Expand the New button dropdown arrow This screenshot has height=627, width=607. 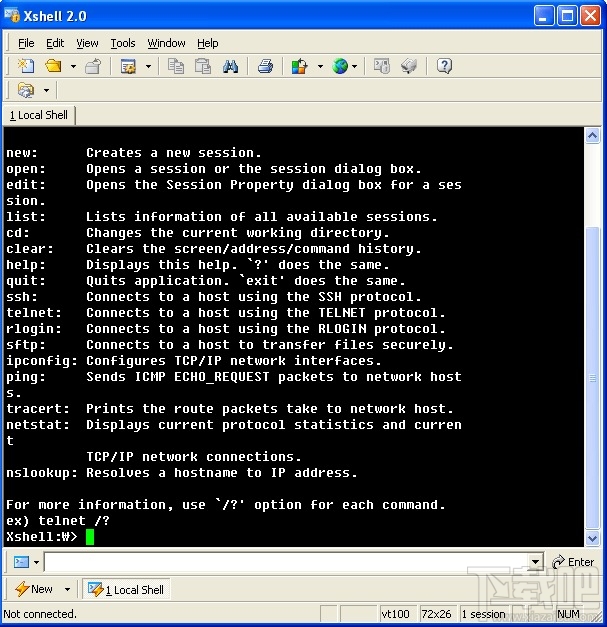pyautogui.click(x=67, y=589)
